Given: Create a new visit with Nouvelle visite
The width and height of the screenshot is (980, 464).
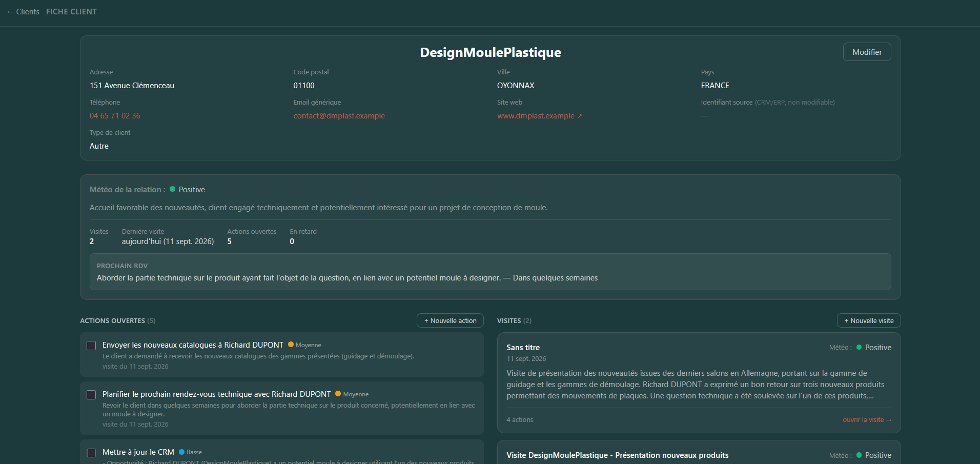Looking at the screenshot, I should [x=869, y=320].
